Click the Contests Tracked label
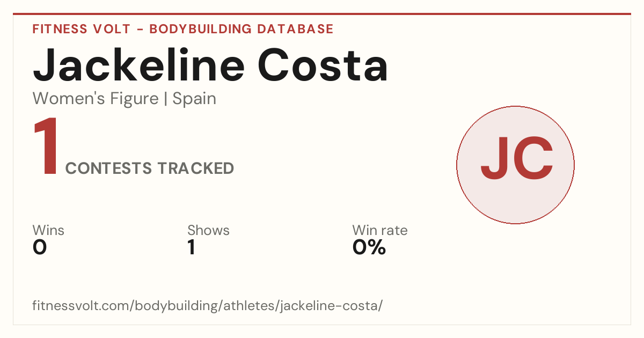This screenshot has height=338, width=644. (x=150, y=168)
